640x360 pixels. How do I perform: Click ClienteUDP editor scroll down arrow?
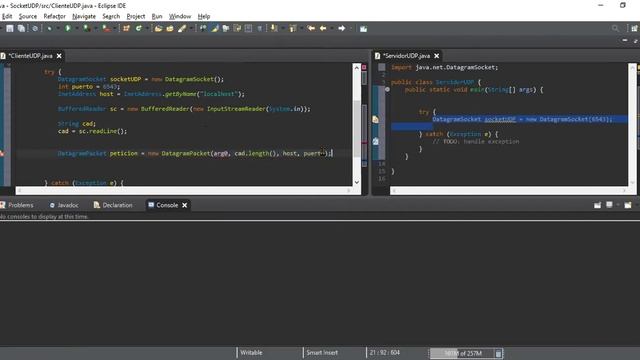click(357, 182)
